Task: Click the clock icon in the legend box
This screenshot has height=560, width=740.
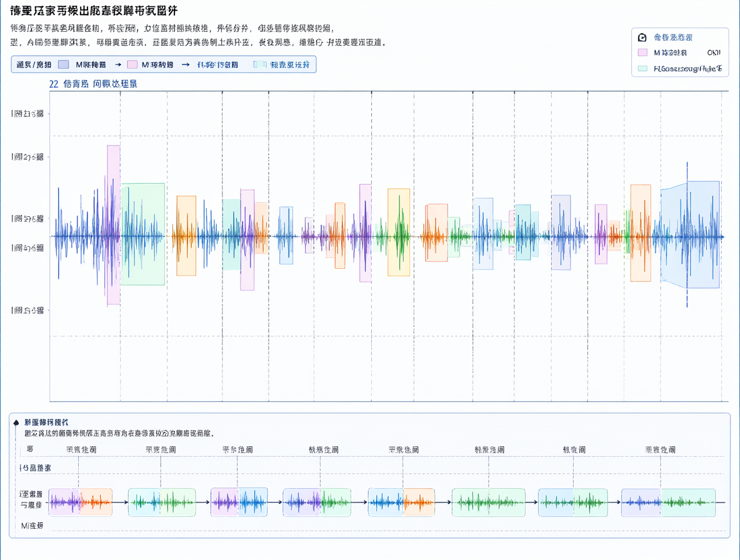Action: tap(642, 37)
